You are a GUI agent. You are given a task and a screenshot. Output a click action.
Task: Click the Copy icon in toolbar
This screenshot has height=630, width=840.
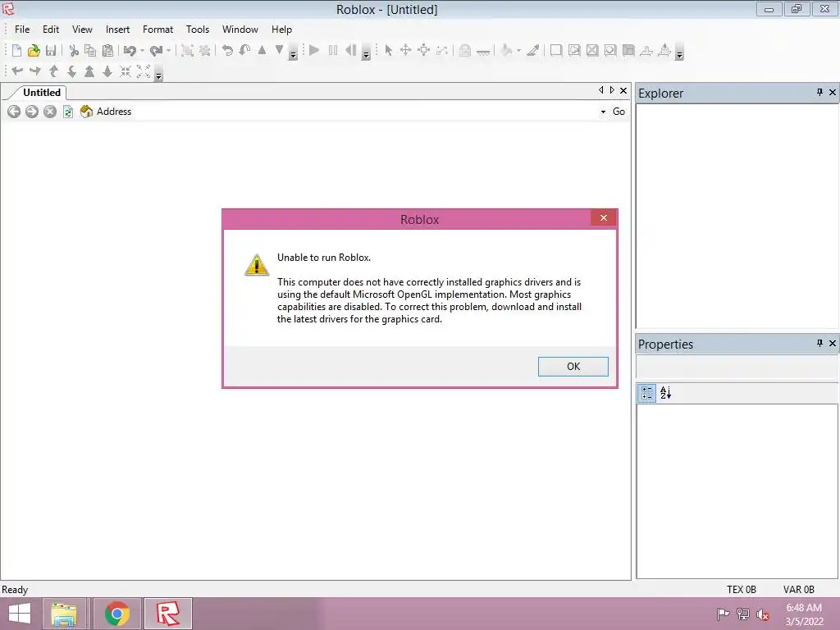coord(90,50)
